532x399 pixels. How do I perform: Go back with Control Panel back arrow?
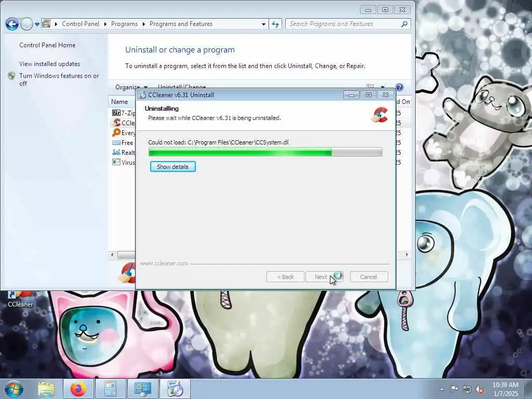12,24
